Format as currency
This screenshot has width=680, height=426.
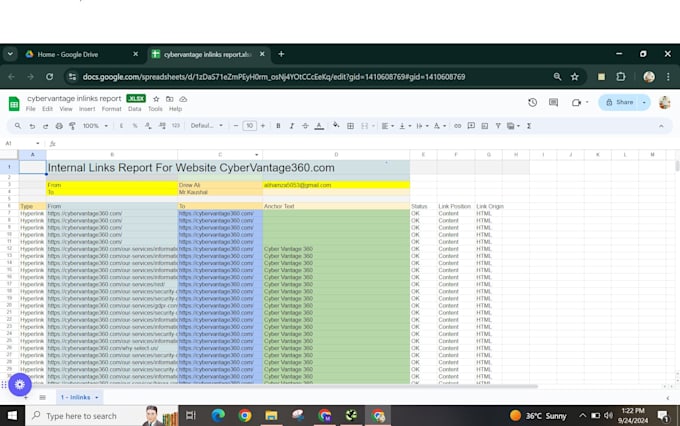(x=121, y=126)
